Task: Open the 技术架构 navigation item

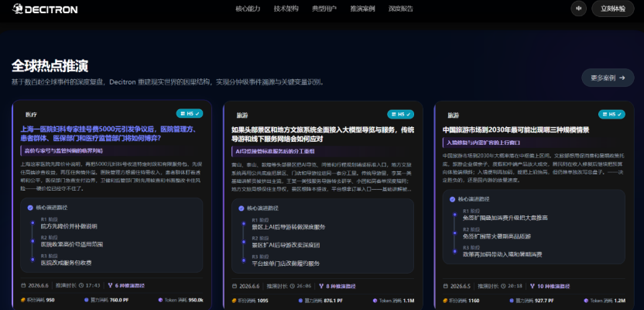Action: pyautogui.click(x=286, y=9)
